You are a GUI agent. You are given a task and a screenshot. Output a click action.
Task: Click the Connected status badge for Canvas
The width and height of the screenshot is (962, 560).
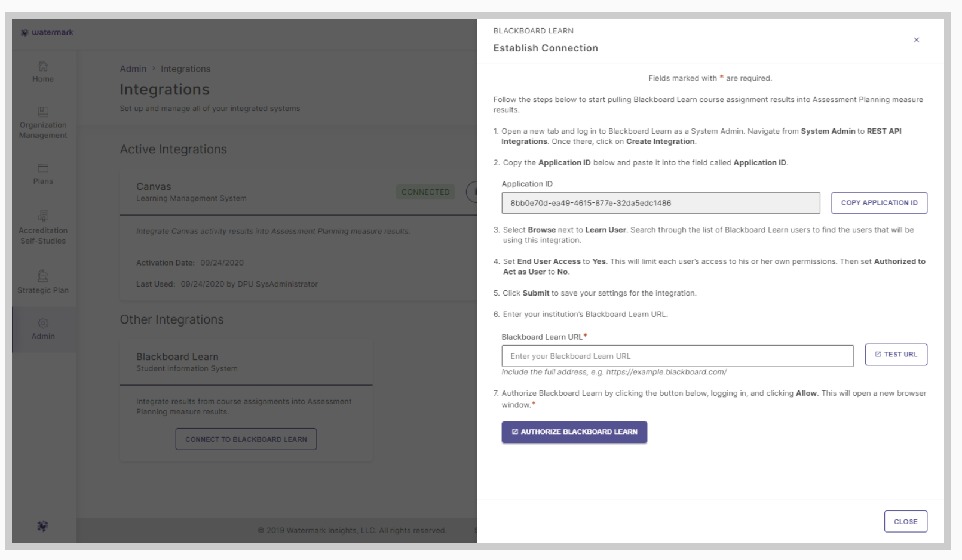click(425, 192)
